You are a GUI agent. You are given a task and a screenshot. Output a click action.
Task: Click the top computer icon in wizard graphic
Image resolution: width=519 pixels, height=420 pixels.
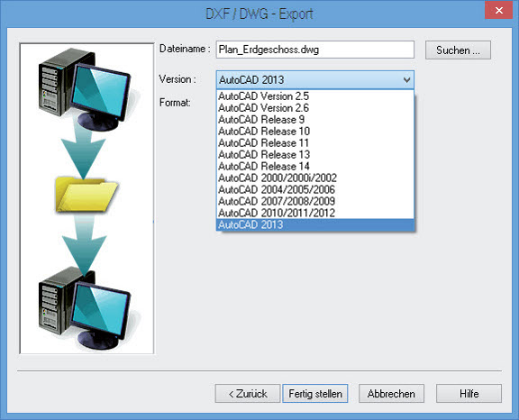click(x=85, y=88)
